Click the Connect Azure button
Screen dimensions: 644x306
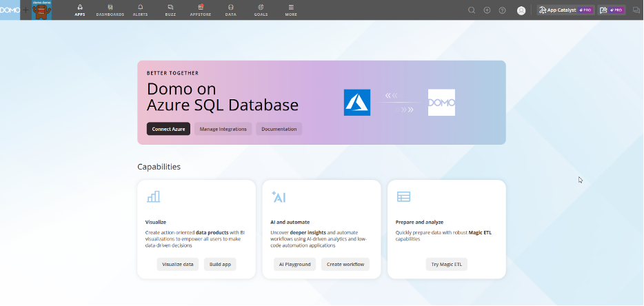point(168,129)
